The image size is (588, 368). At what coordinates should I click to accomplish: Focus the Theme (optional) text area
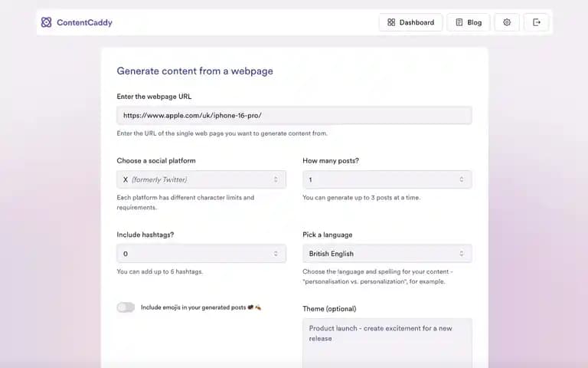pos(387,343)
